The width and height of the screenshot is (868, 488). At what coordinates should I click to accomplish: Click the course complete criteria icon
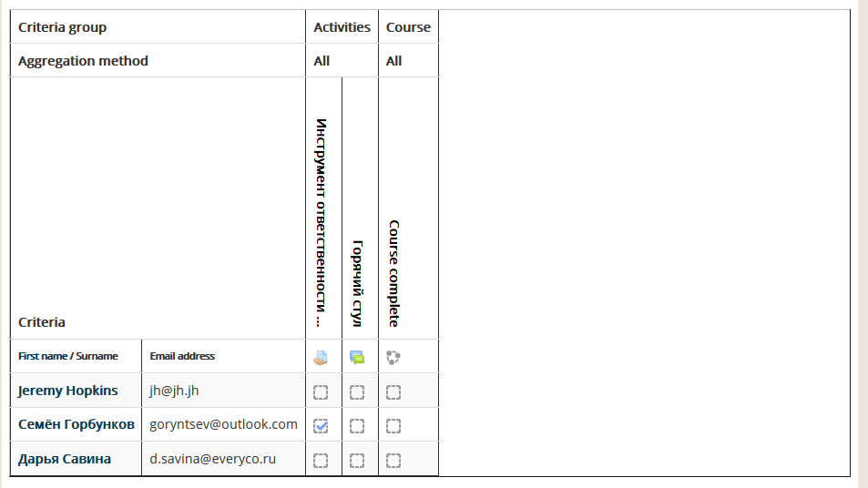(393, 358)
